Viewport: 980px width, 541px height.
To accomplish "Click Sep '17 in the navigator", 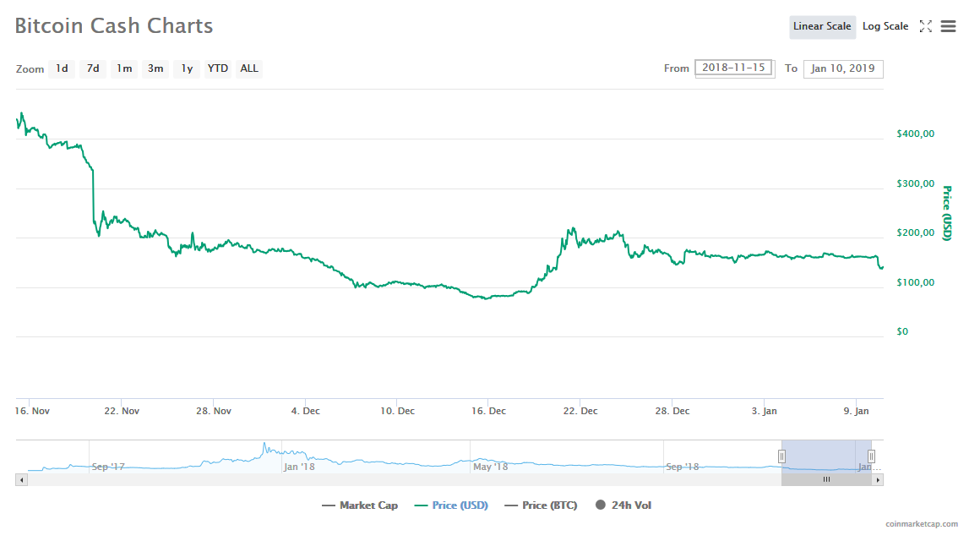I will coord(108,467).
